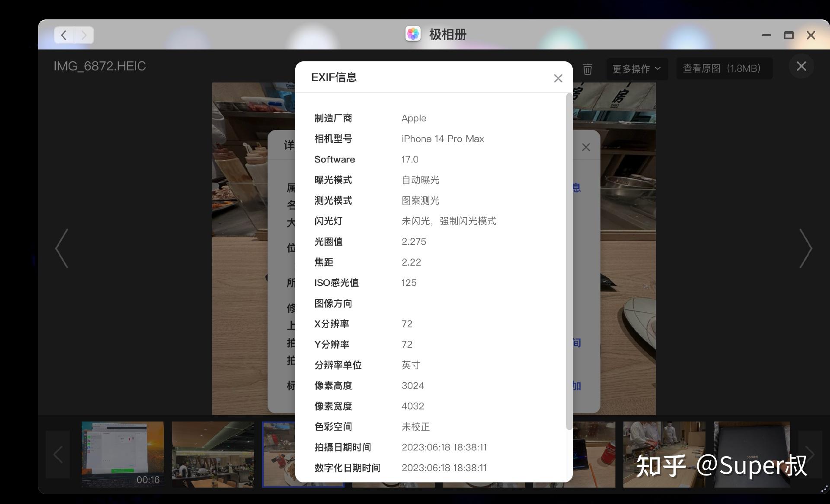The width and height of the screenshot is (830, 504).
Task: Click the Y分辨率 label
Action: tap(332, 344)
